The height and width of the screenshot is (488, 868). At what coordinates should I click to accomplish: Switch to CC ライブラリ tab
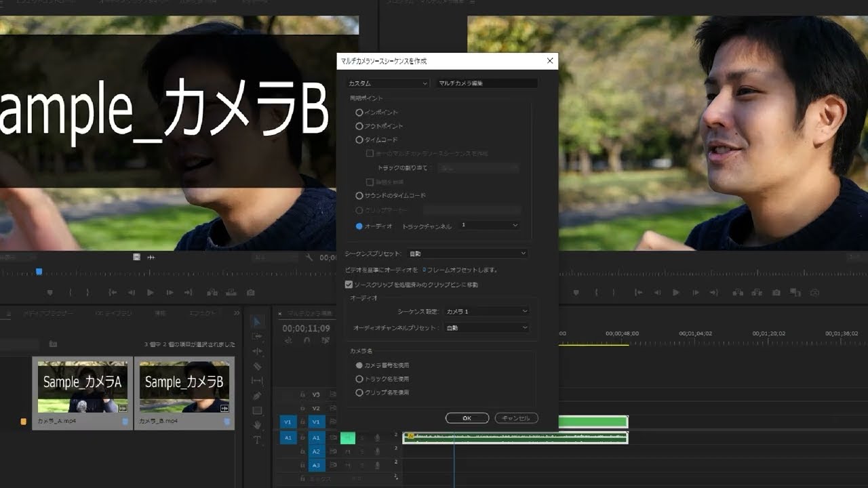click(113, 314)
